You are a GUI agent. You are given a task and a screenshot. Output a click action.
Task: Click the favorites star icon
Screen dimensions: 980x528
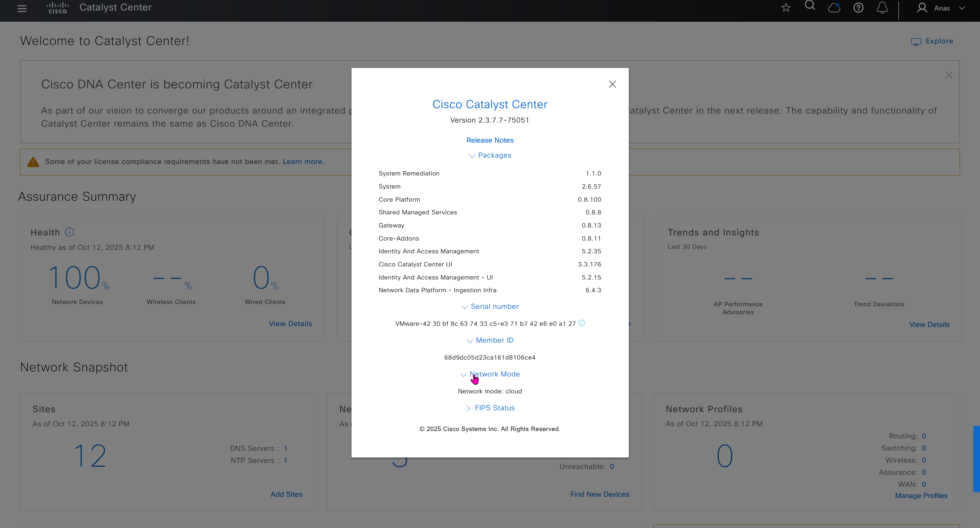pyautogui.click(x=786, y=8)
